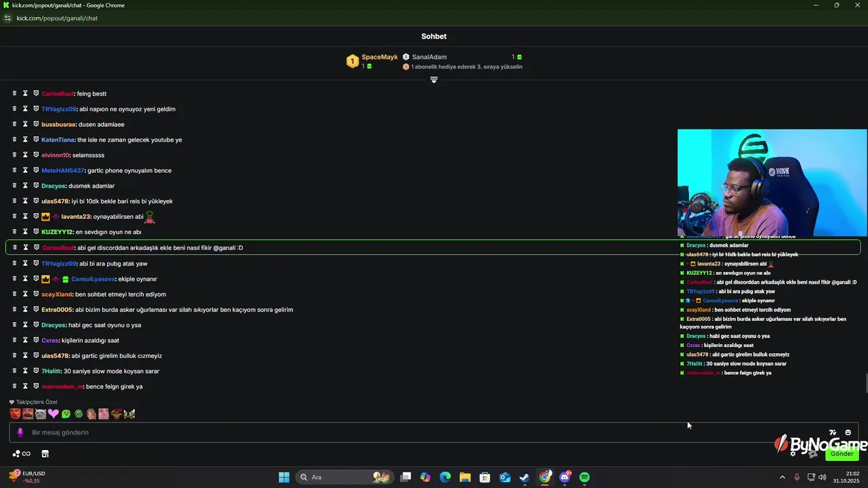Viewport: 868px width, 488px height.
Task: Open the channel points infinity icon
Action: pos(26,454)
